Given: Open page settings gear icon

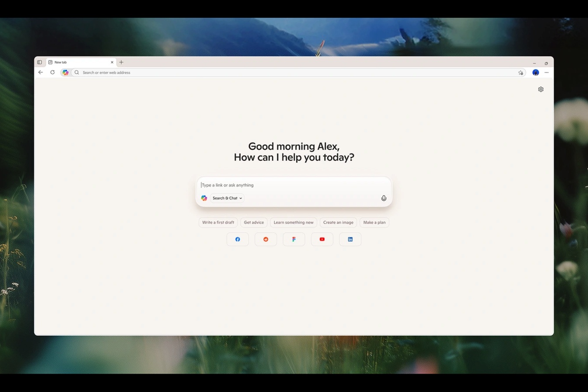Looking at the screenshot, I should click(541, 89).
